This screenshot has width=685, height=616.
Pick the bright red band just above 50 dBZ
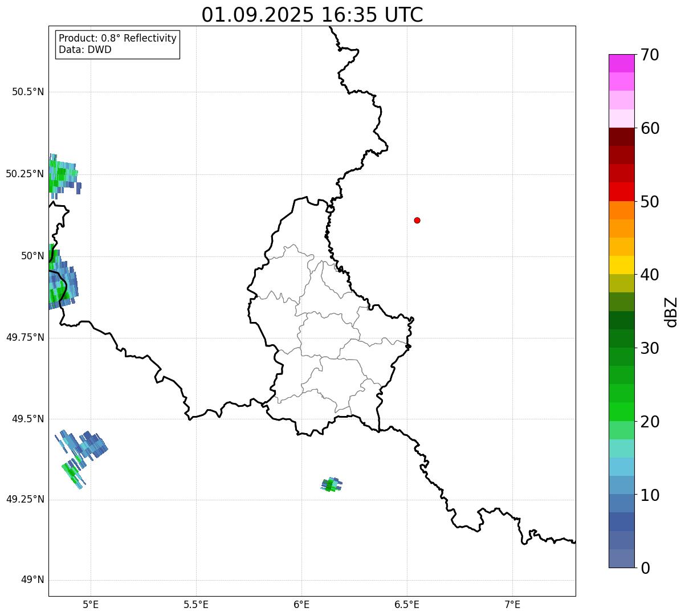click(x=621, y=192)
